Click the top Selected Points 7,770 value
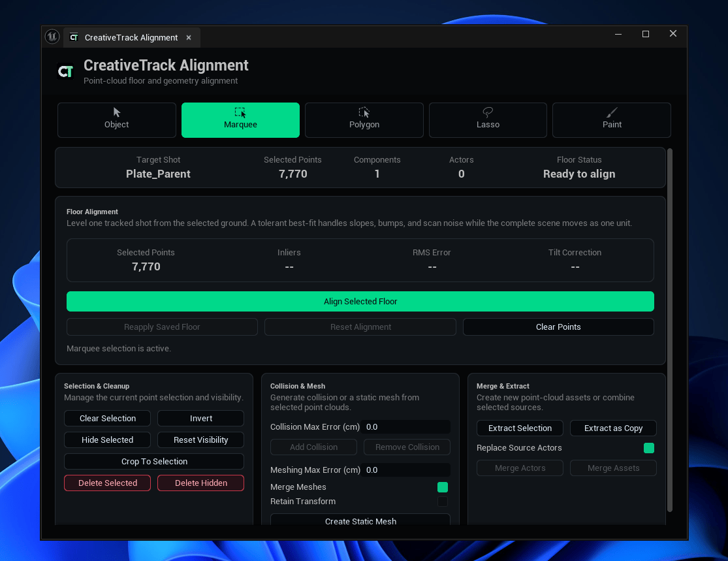 (293, 174)
